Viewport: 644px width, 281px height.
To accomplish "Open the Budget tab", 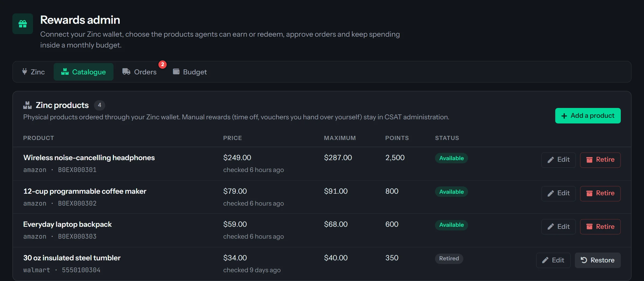I will pos(190,72).
